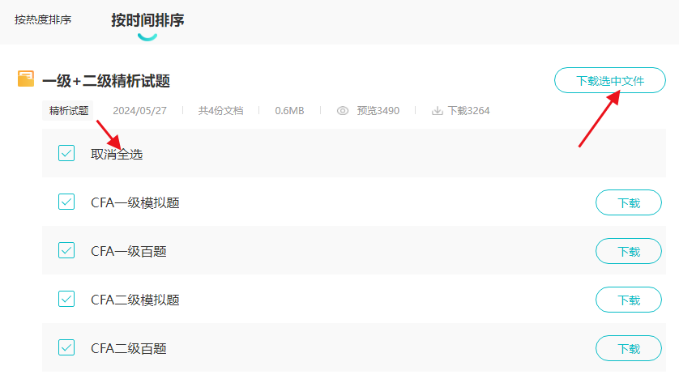This screenshot has height=383, width=679.
Task: Toggle the CFA一级百题 checkbox
Action: (66, 250)
